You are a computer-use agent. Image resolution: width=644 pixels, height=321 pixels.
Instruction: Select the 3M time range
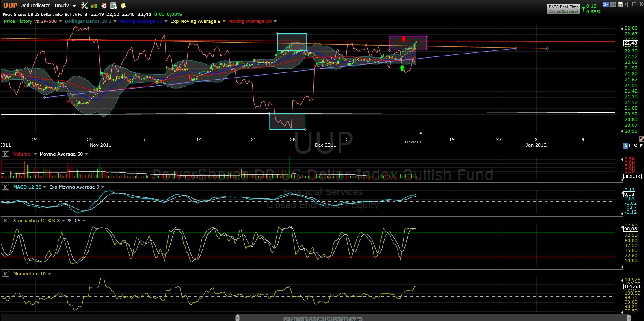tap(320, 319)
